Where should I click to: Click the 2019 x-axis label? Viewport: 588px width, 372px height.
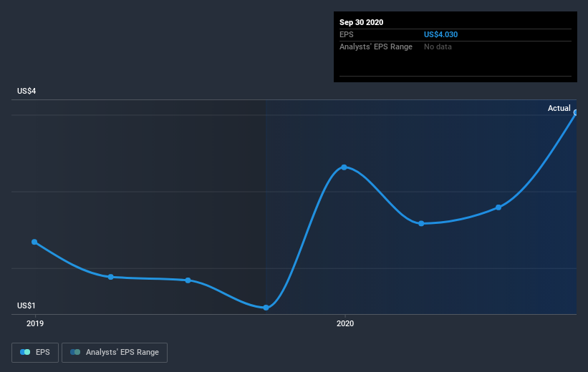35,323
